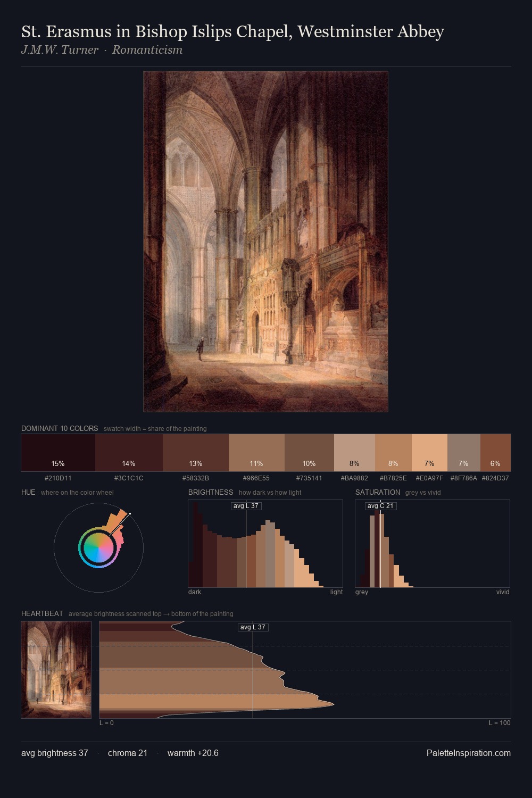Click the hex code text #8F786A
Screen dimensions: 532x798
464,478
